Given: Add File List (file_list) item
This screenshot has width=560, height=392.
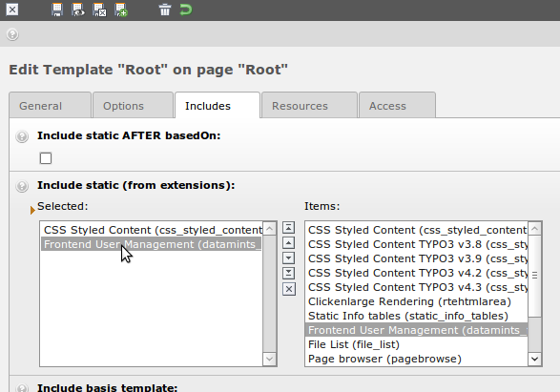Looking at the screenshot, I should coord(417,344).
